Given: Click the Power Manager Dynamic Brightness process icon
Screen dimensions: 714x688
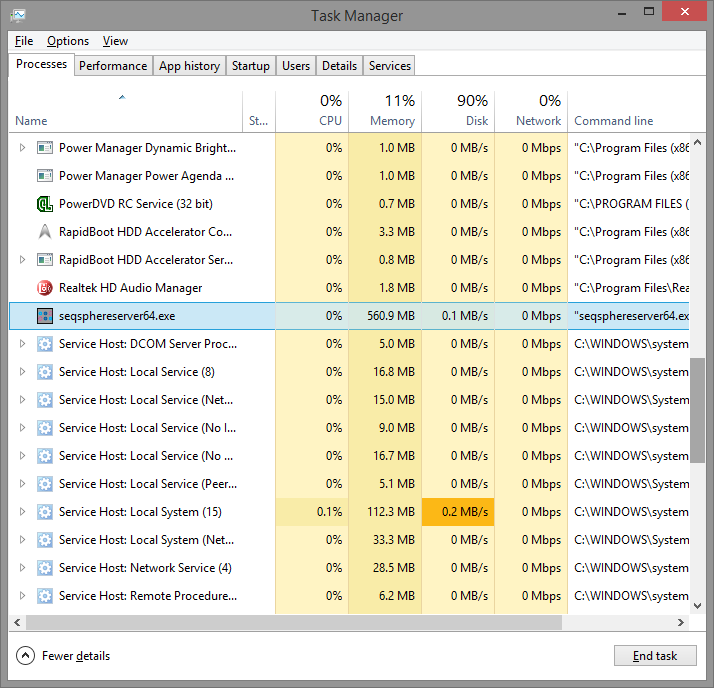Looking at the screenshot, I should coord(45,148).
